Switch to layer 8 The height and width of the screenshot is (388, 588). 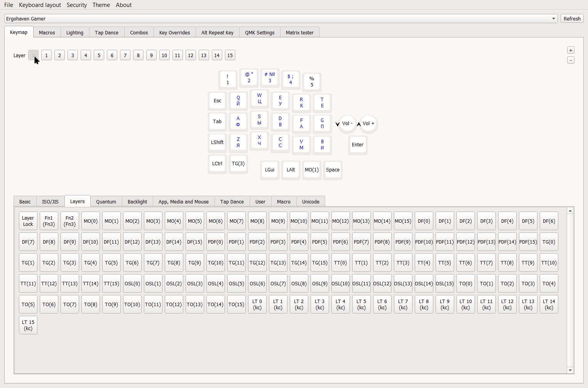(138, 56)
